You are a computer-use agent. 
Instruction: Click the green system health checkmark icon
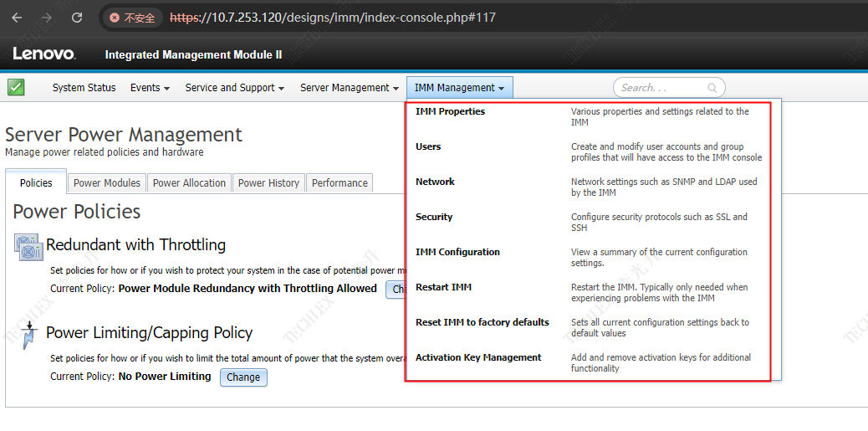[16, 87]
